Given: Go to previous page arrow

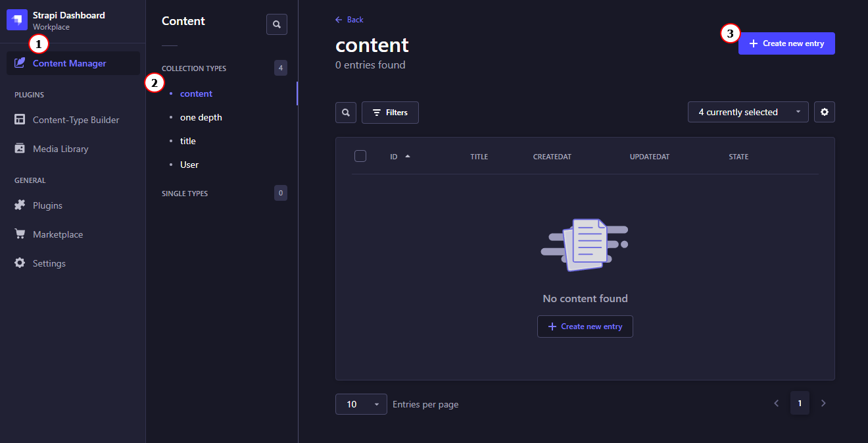Looking at the screenshot, I should pyautogui.click(x=776, y=403).
